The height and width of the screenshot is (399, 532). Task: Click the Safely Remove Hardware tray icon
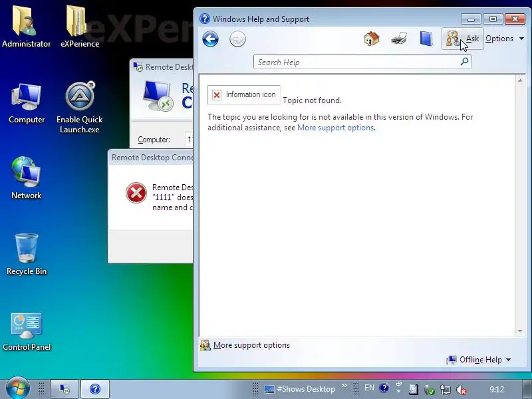tap(430, 390)
